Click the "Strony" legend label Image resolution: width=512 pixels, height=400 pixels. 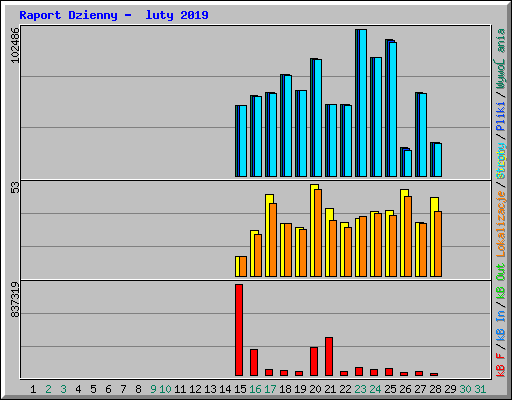tap(501, 161)
